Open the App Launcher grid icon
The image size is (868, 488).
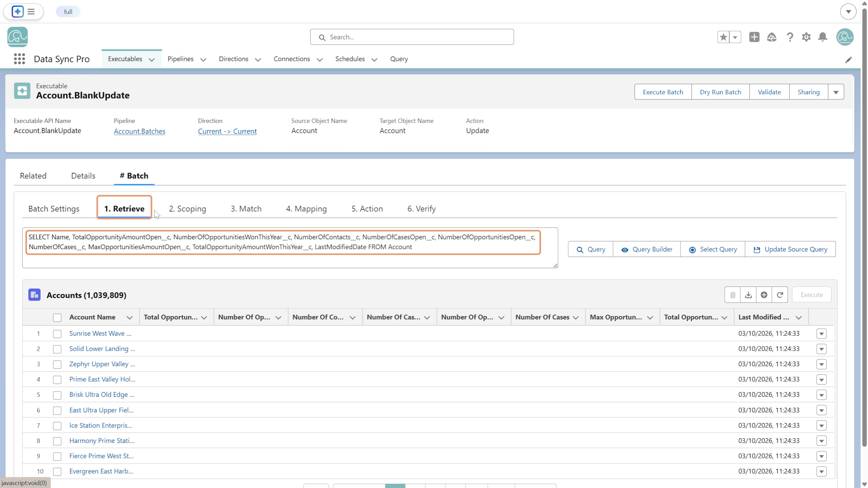(19, 59)
